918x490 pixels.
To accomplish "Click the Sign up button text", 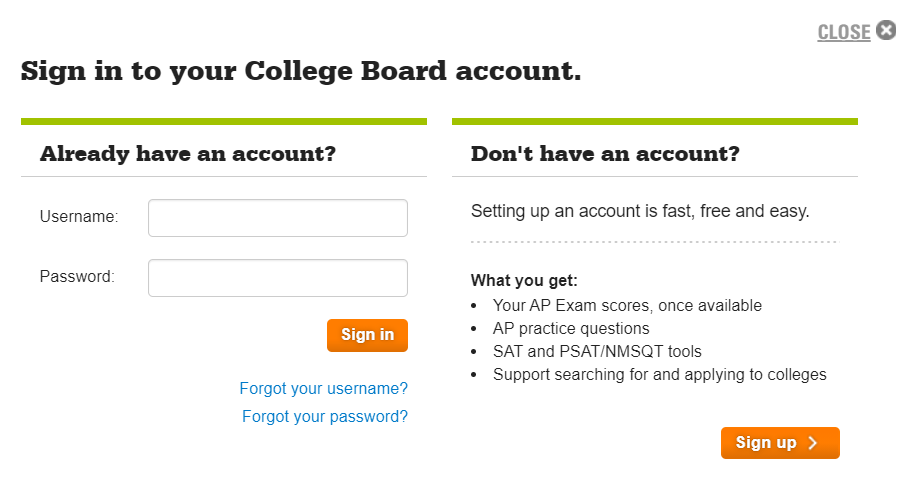I will click(766, 443).
